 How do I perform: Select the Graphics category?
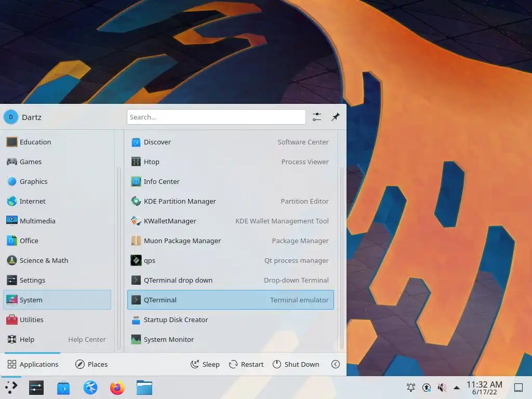pyautogui.click(x=57, y=181)
